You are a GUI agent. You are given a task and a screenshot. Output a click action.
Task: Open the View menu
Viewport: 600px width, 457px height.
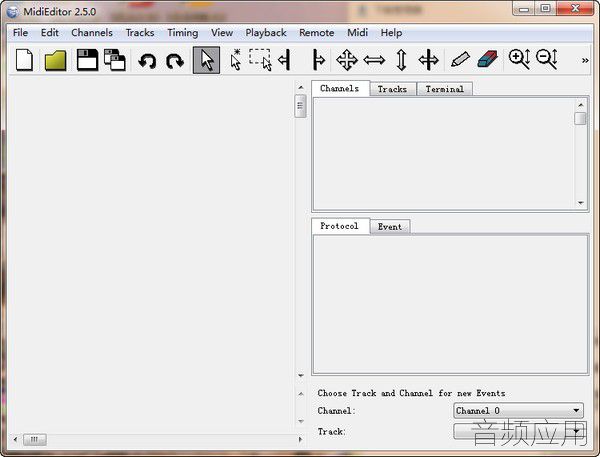click(x=222, y=33)
